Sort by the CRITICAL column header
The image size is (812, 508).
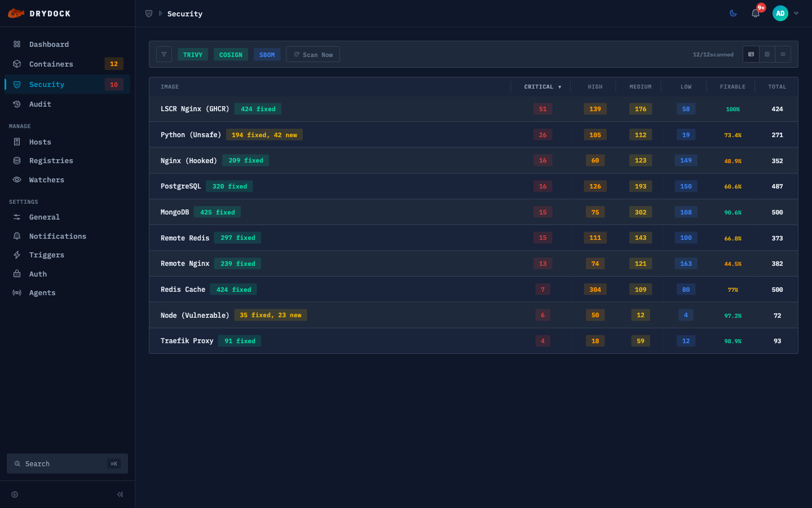[x=542, y=87]
